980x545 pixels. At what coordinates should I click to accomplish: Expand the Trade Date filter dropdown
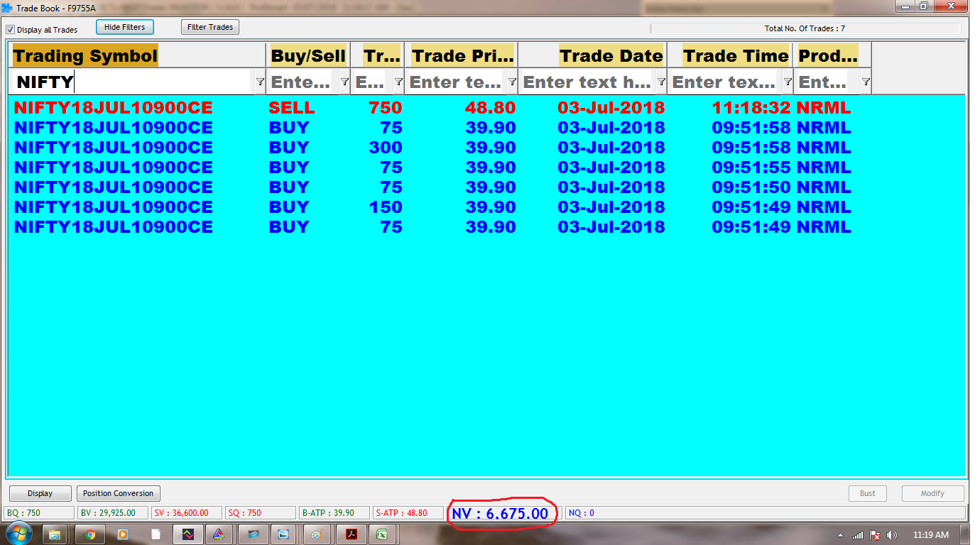661,82
